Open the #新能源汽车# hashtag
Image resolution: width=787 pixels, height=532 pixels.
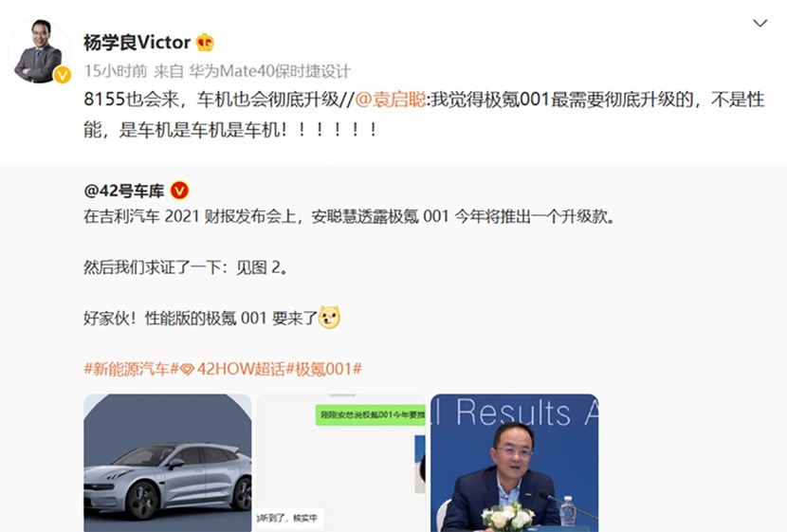pyautogui.click(x=132, y=369)
